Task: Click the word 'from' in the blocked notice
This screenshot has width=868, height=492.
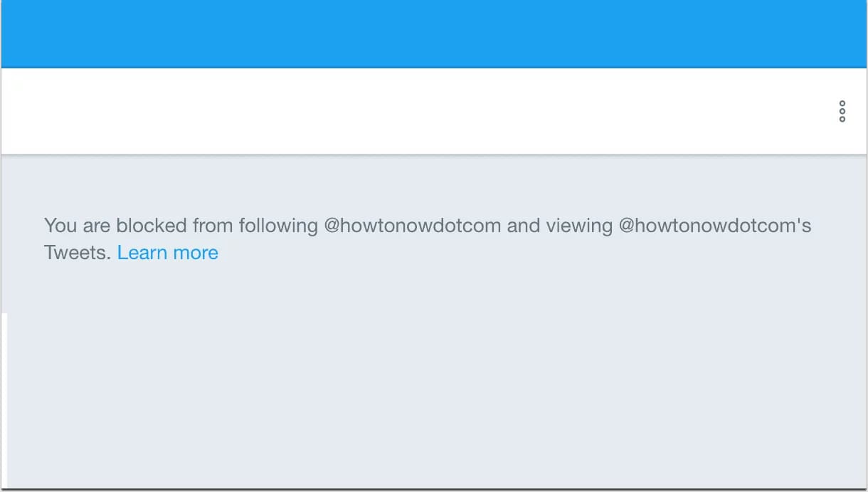Action: [213, 226]
